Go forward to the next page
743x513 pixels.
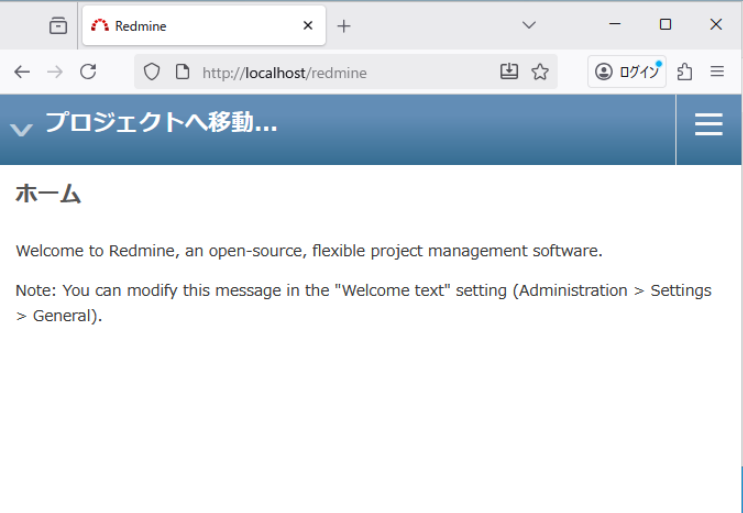click(55, 72)
